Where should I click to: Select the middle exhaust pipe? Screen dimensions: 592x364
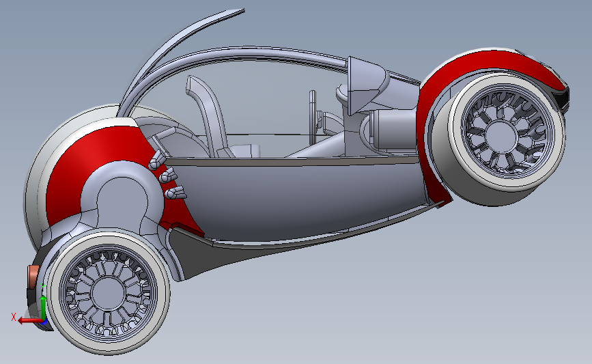[x=169, y=176]
